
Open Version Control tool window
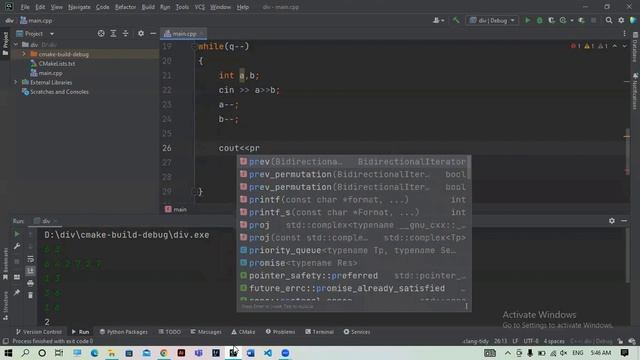pyautogui.click(x=39, y=332)
